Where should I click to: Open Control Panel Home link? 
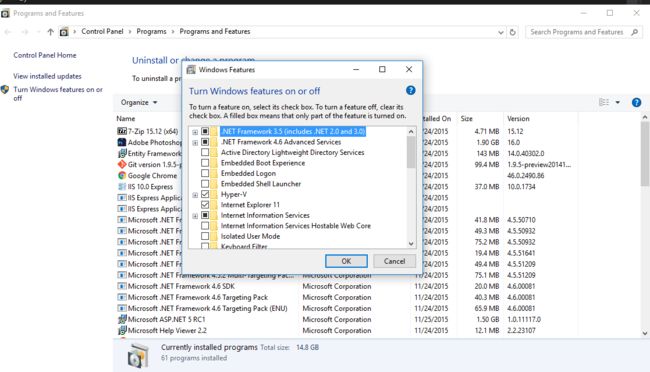[45, 55]
